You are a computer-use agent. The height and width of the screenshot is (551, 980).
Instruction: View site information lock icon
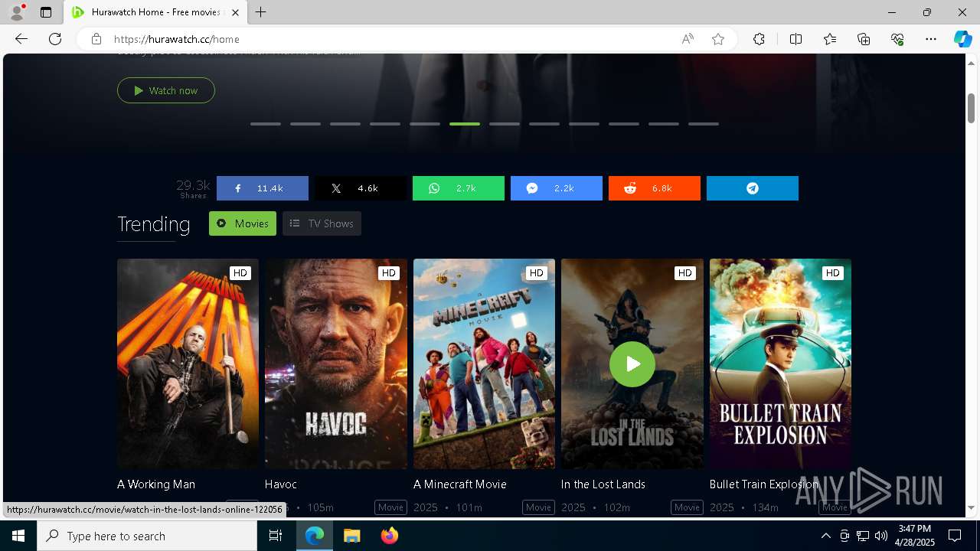[96, 39]
